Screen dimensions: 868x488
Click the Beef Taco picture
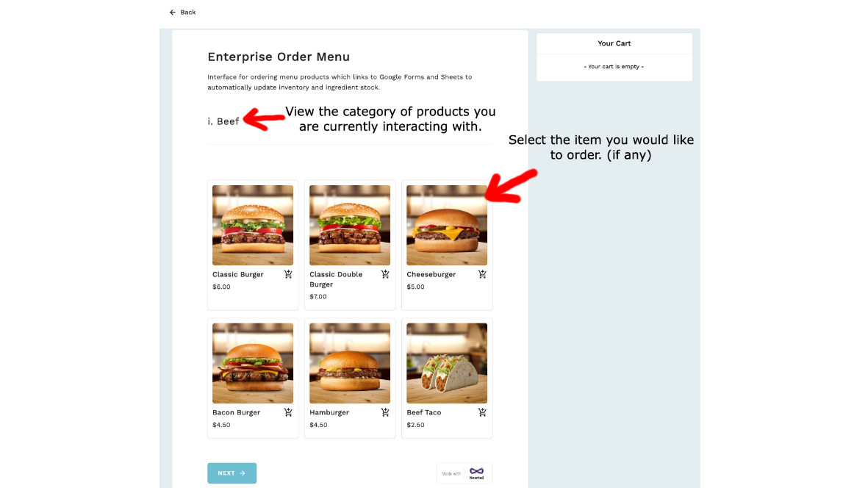[447, 363]
